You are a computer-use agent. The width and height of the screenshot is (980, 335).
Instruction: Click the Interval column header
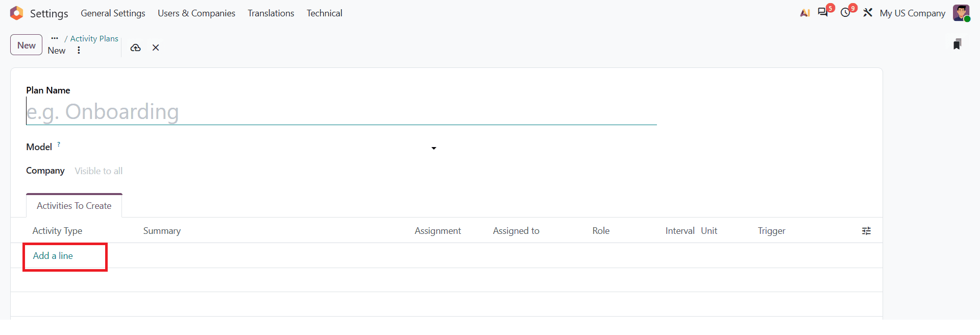coord(680,231)
